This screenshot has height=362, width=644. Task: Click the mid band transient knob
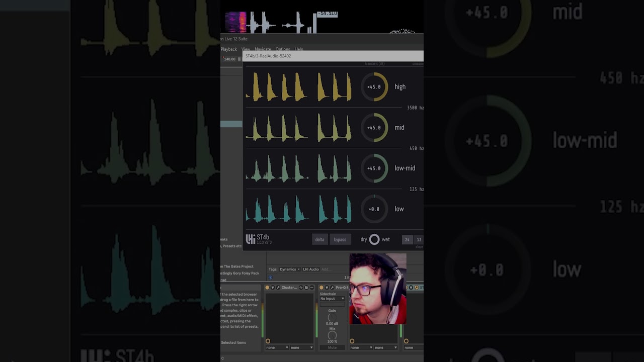tap(374, 128)
